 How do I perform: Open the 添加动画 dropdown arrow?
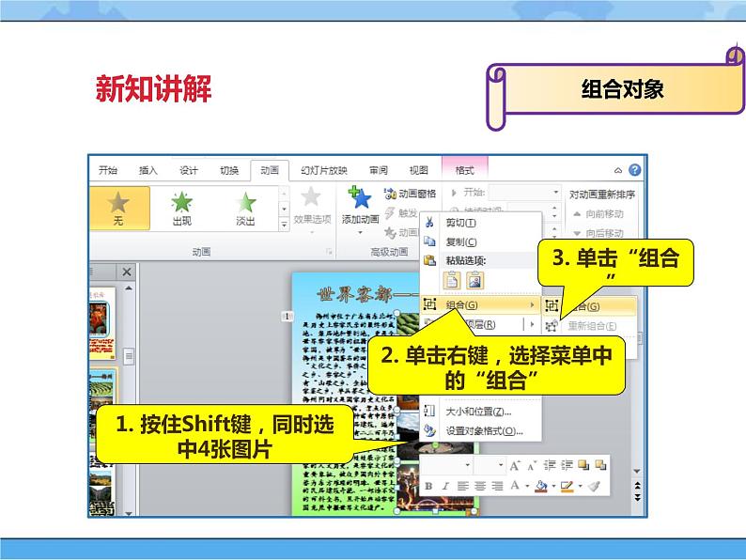coord(360,233)
